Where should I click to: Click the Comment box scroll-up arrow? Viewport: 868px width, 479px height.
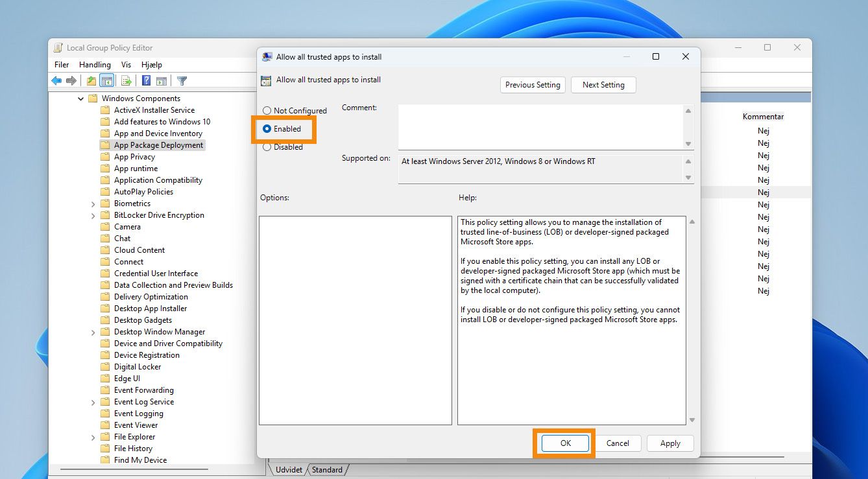[x=688, y=111]
